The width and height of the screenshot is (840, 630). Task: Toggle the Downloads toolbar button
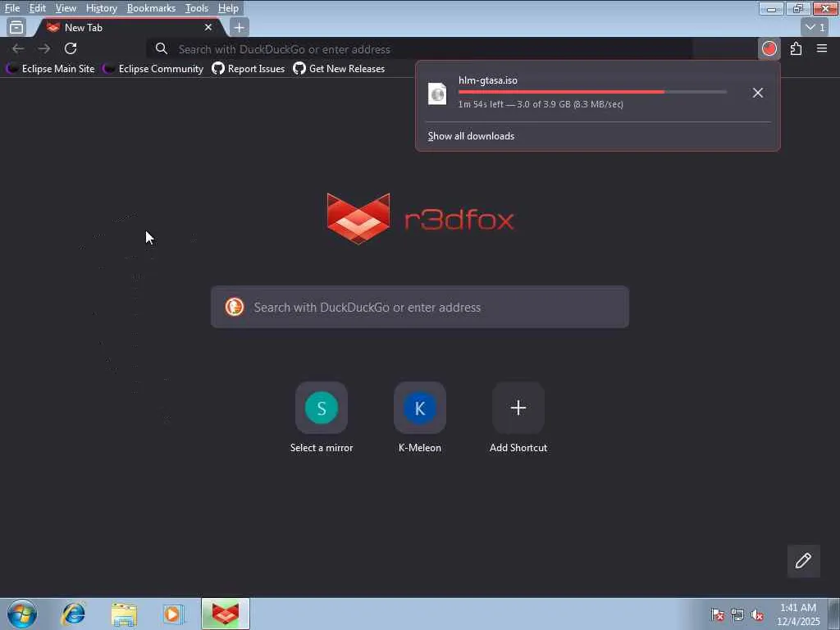point(769,48)
